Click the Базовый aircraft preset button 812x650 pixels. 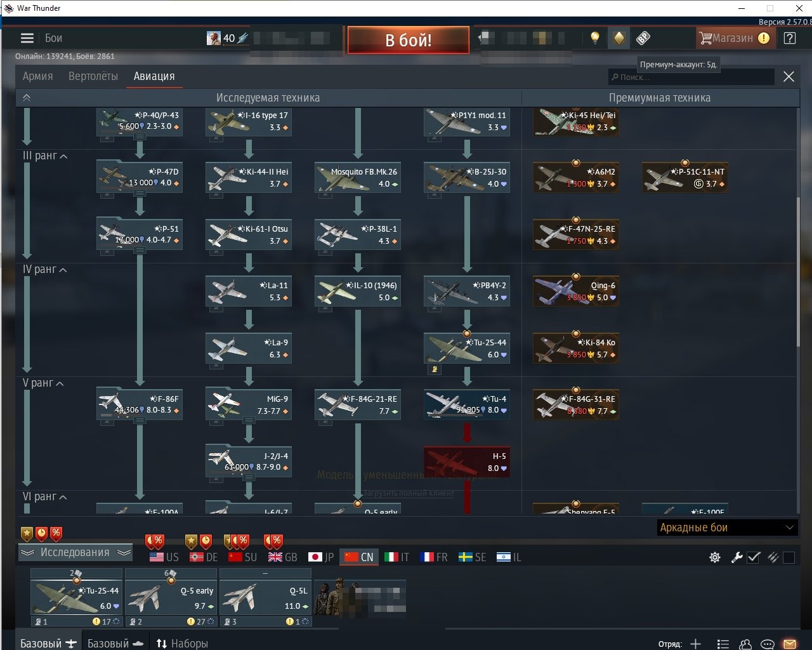pyautogui.click(x=48, y=644)
